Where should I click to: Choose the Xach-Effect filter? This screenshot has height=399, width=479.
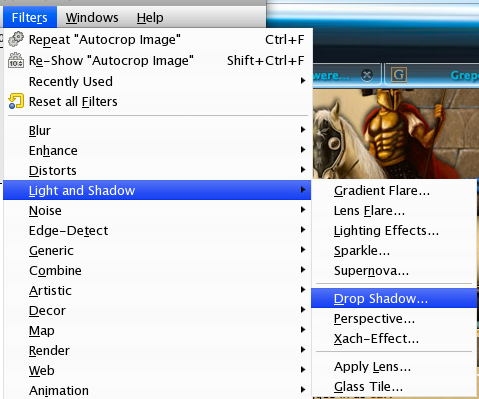pyautogui.click(x=394, y=339)
